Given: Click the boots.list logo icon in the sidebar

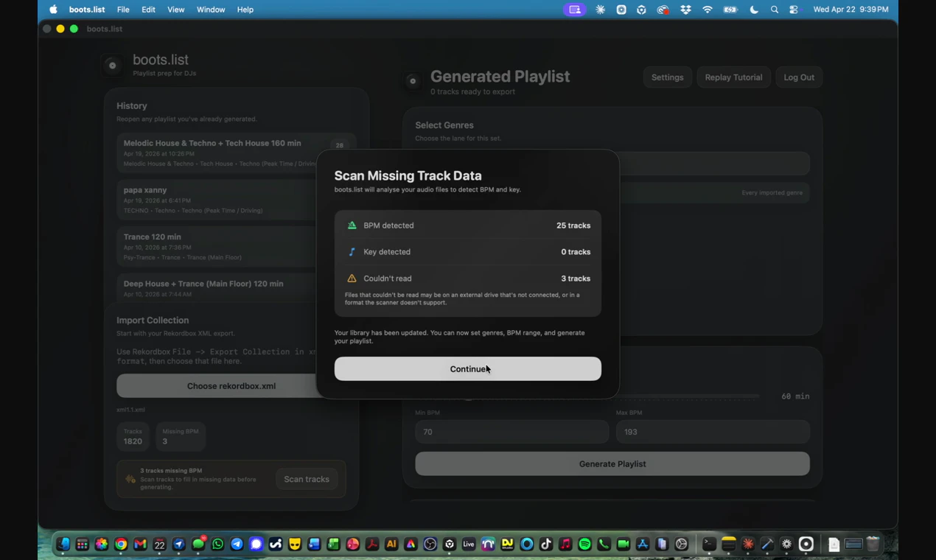Looking at the screenshot, I should pos(112,65).
